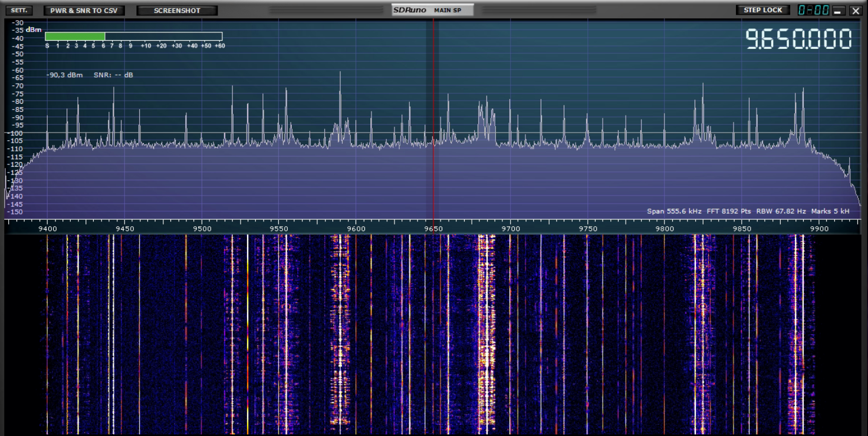Click the SDRuno MAIN SP title label
The width and height of the screenshot is (868, 436).
tap(432, 10)
